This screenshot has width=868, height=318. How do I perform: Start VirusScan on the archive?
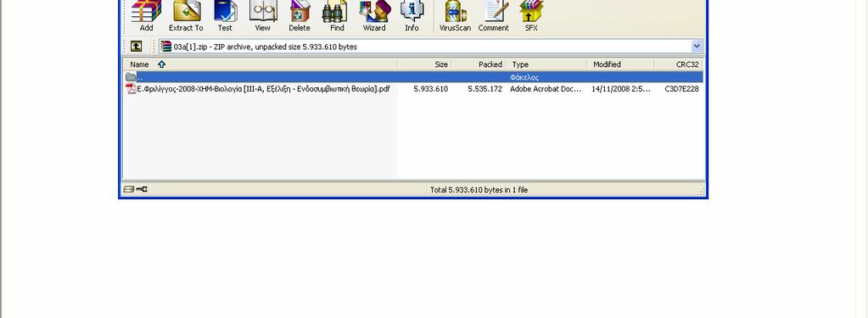coord(455,16)
